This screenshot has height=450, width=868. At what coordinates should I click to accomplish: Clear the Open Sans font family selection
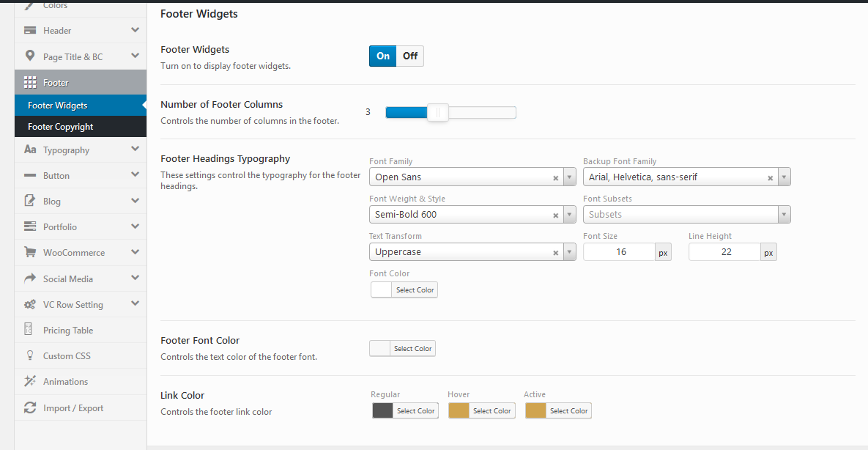(x=555, y=177)
